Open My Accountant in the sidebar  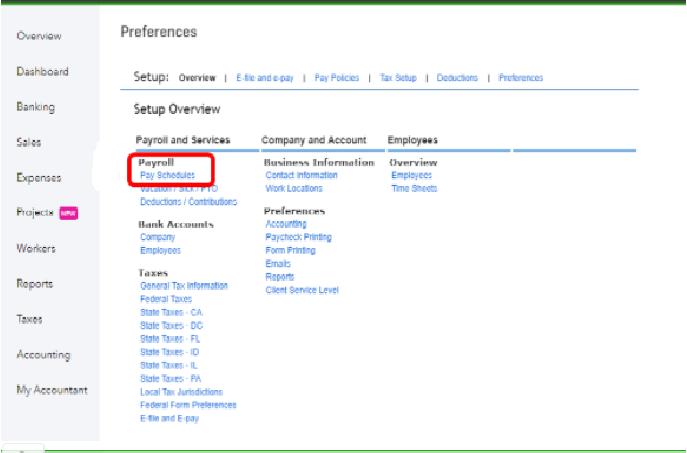click(51, 390)
